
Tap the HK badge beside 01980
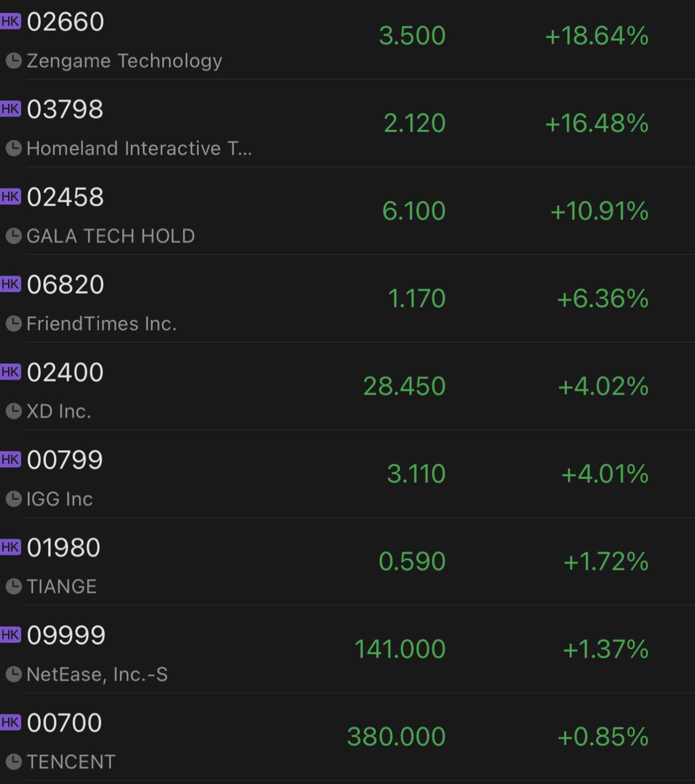click(x=10, y=547)
